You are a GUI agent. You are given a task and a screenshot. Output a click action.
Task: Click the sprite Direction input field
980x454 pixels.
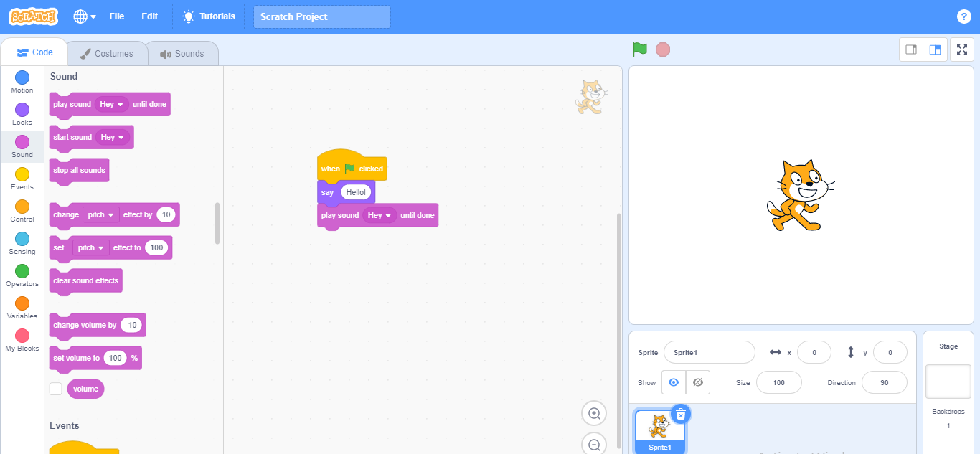pos(884,382)
